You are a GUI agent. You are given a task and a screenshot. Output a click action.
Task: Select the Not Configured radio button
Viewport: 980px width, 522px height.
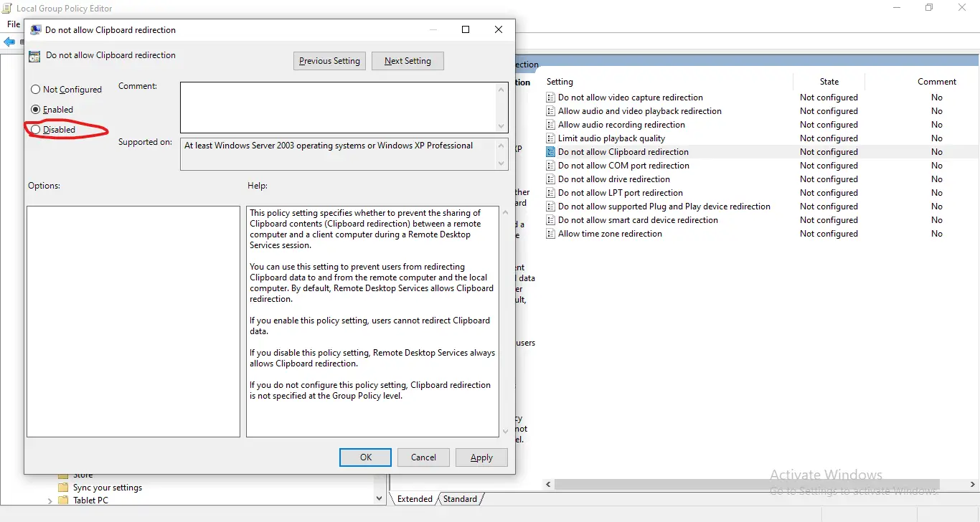click(x=35, y=89)
